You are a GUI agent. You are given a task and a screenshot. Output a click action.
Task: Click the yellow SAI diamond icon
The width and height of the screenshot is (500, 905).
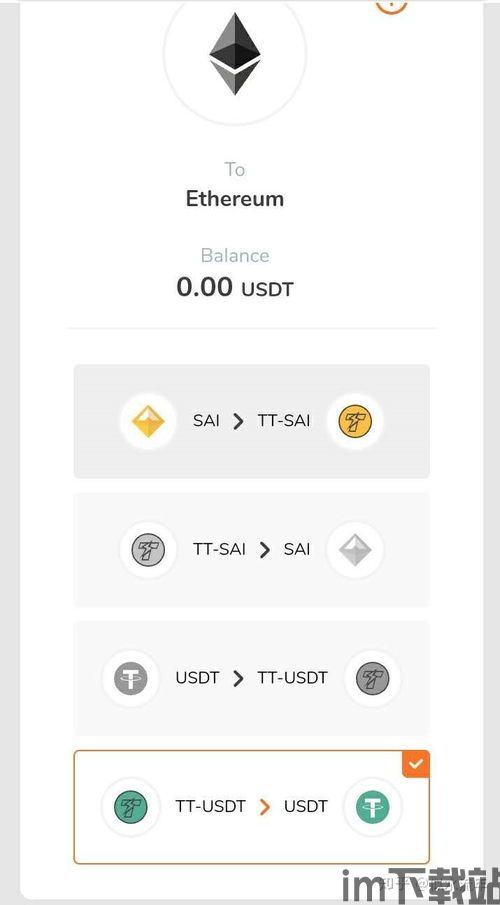(148, 421)
